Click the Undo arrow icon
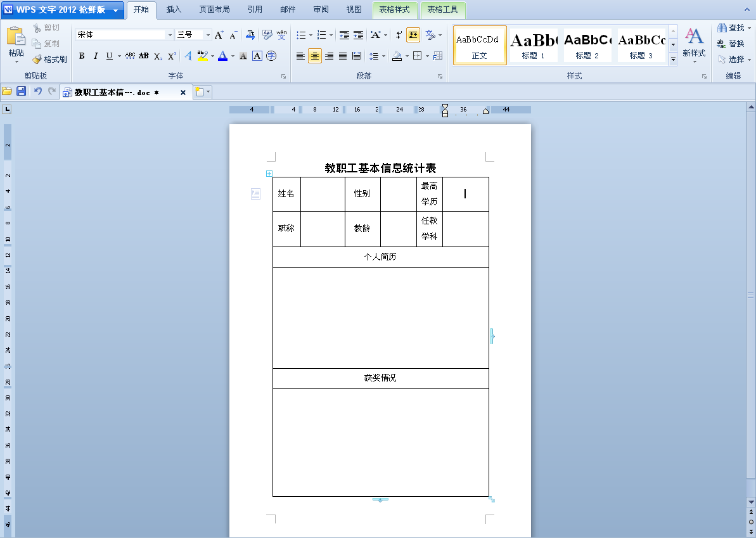The image size is (756, 538). 38,92
